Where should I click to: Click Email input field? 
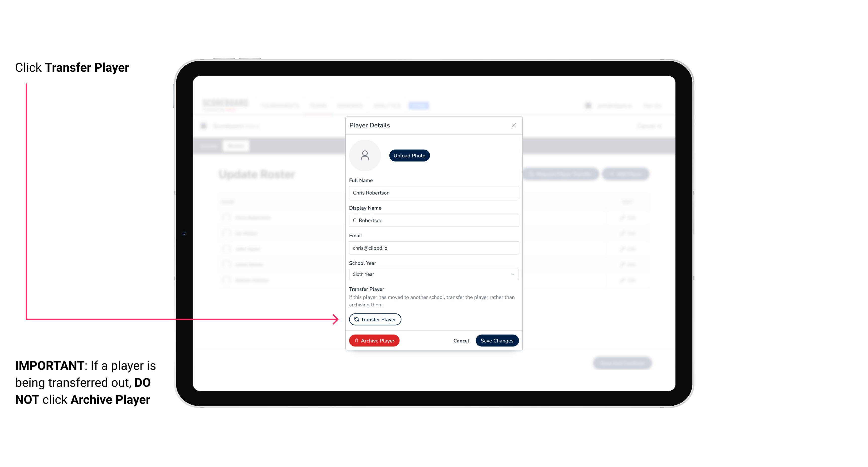pyautogui.click(x=433, y=247)
